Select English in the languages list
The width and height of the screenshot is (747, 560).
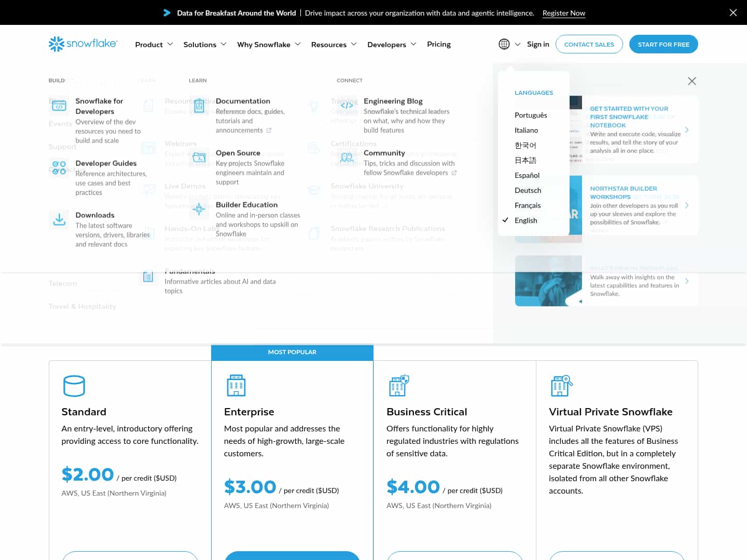coord(525,220)
